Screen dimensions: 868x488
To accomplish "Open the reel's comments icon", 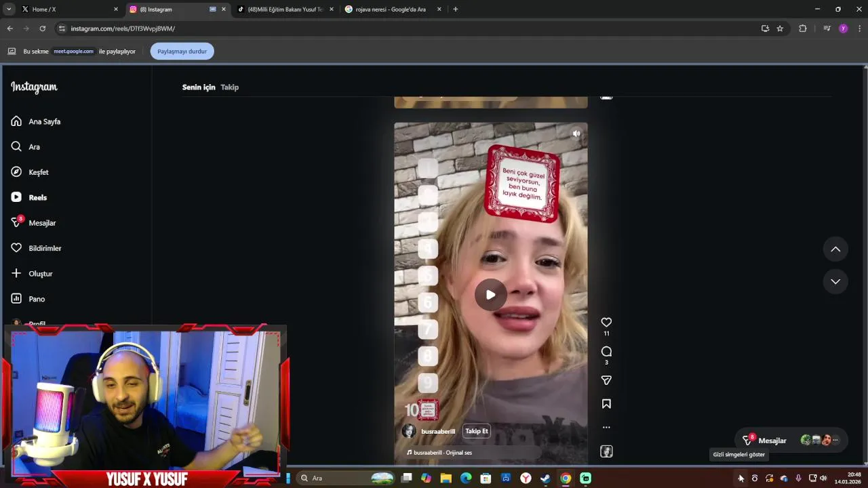I will (606, 352).
